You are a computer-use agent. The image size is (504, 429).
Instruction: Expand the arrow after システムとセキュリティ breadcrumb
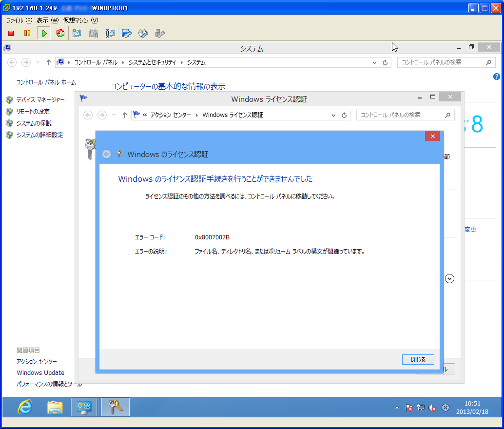click(x=182, y=62)
